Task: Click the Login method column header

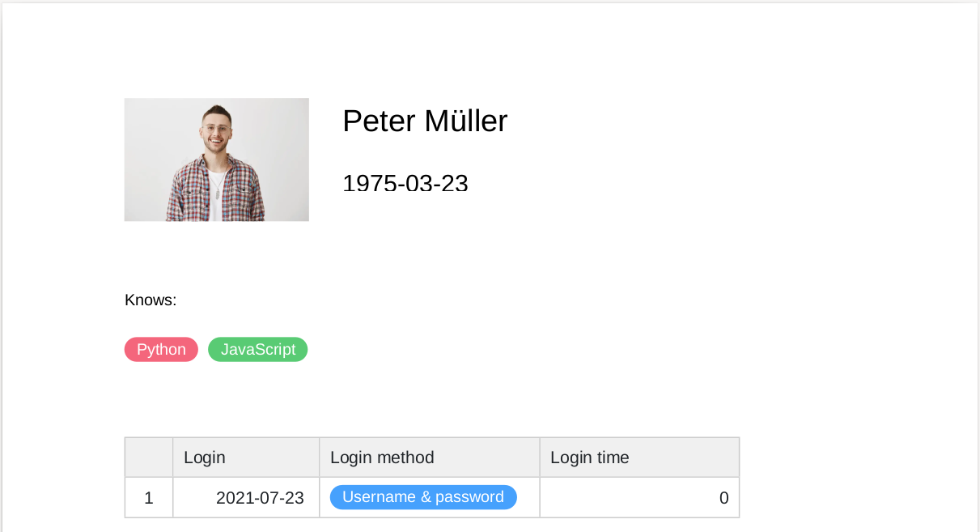Action: click(x=382, y=458)
